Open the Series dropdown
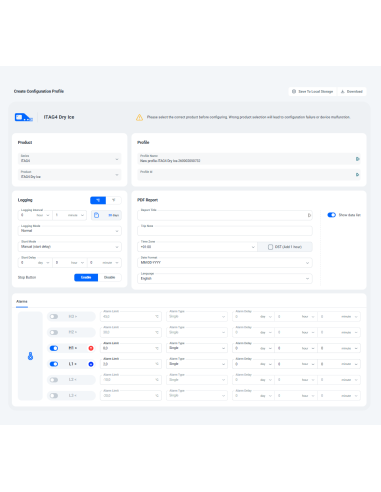 69,159
